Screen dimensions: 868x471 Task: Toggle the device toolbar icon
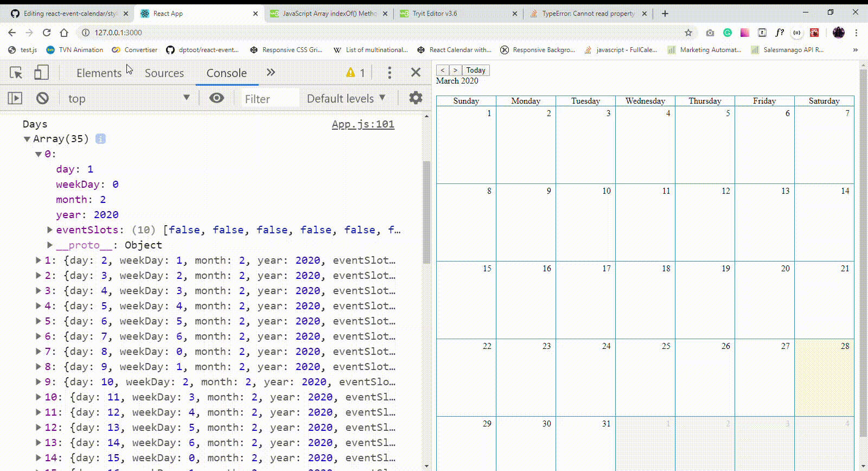[41, 73]
